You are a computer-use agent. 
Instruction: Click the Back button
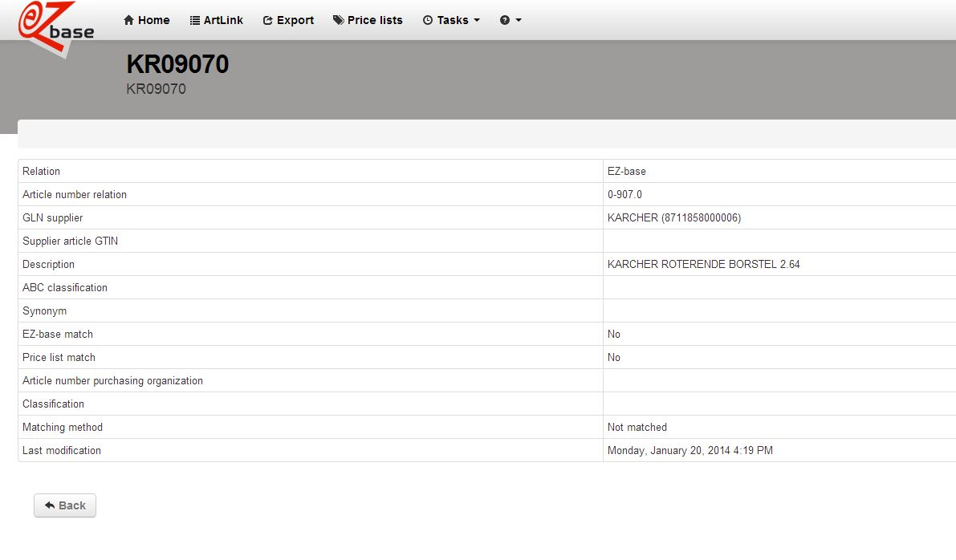click(65, 505)
